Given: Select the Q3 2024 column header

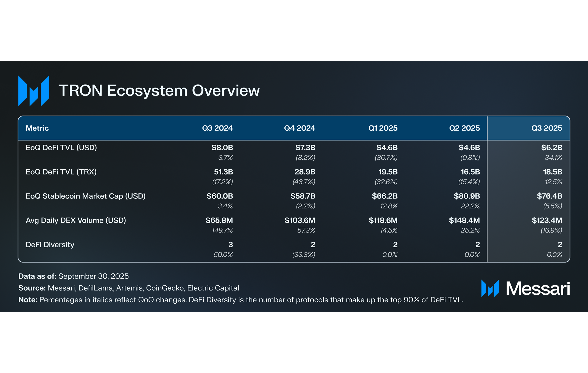Looking at the screenshot, I should (x=217, y=128).
